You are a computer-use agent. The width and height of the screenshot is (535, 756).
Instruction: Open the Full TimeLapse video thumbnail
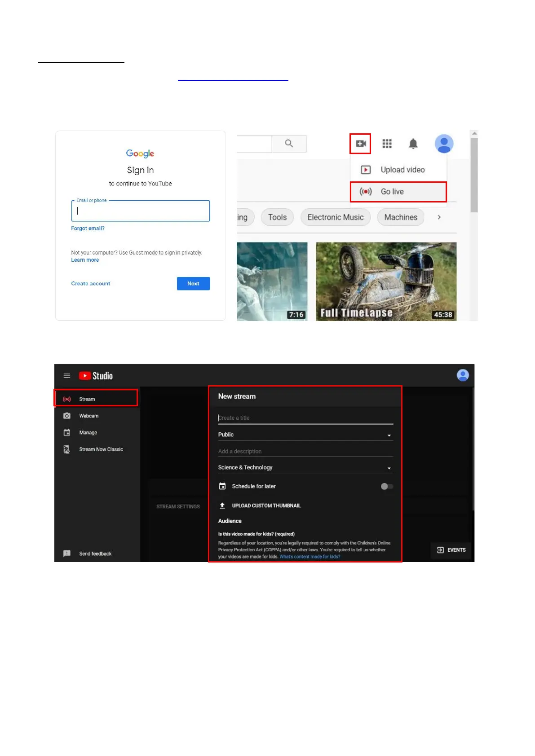pyautogui.click(x=386, y=281)
